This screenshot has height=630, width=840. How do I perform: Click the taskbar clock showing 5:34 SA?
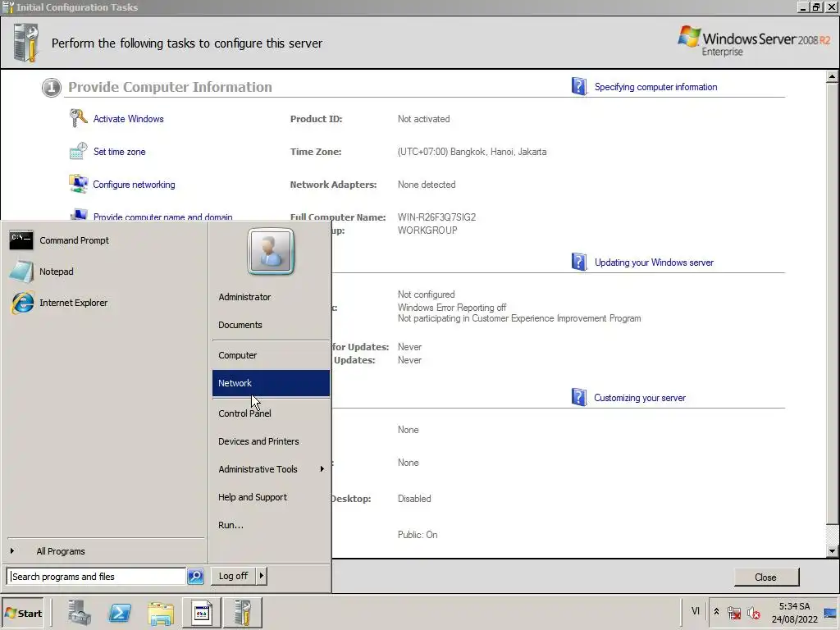[794, 613]
